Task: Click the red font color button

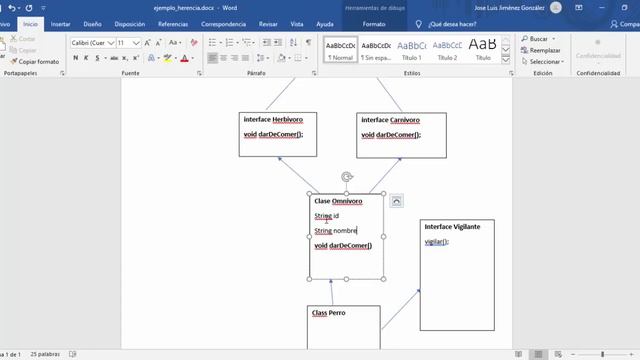Action: point(184,58)
